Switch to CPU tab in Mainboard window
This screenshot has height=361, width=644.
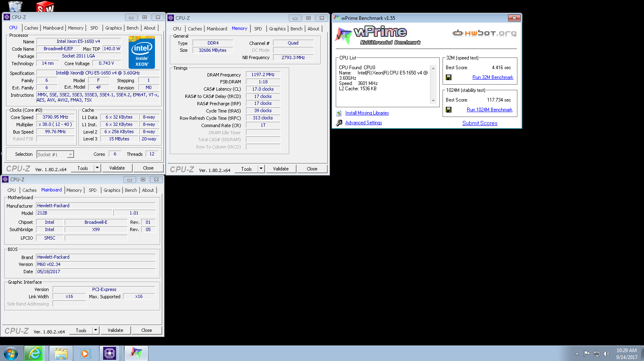click(12, 190)
